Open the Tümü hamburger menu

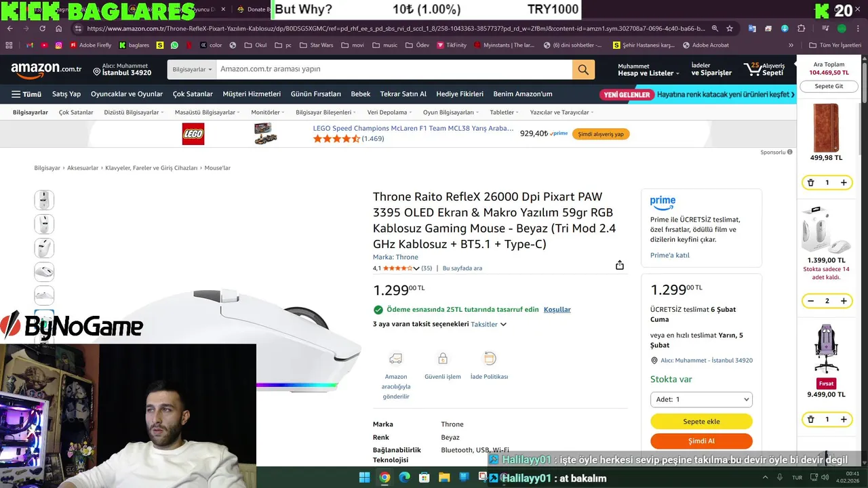(26, 94)
